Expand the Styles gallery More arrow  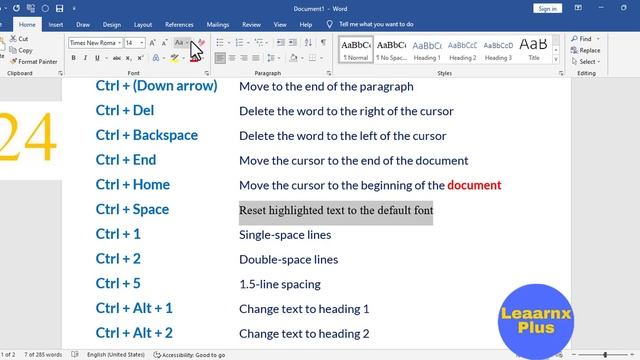pyautogui.click(x=556, y=60)
